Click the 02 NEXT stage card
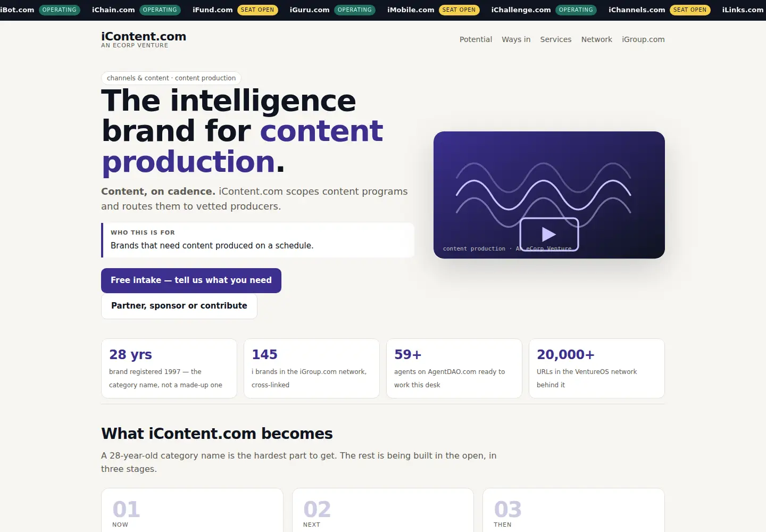 point(383,510)
